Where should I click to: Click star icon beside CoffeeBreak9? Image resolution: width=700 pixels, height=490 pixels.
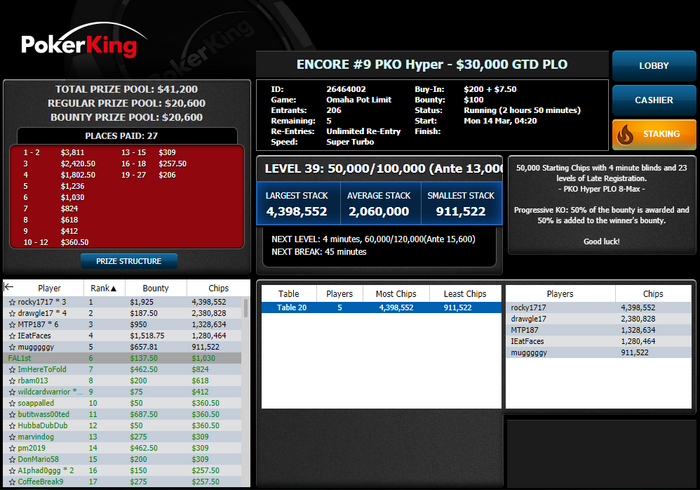[x=12, y=482]
